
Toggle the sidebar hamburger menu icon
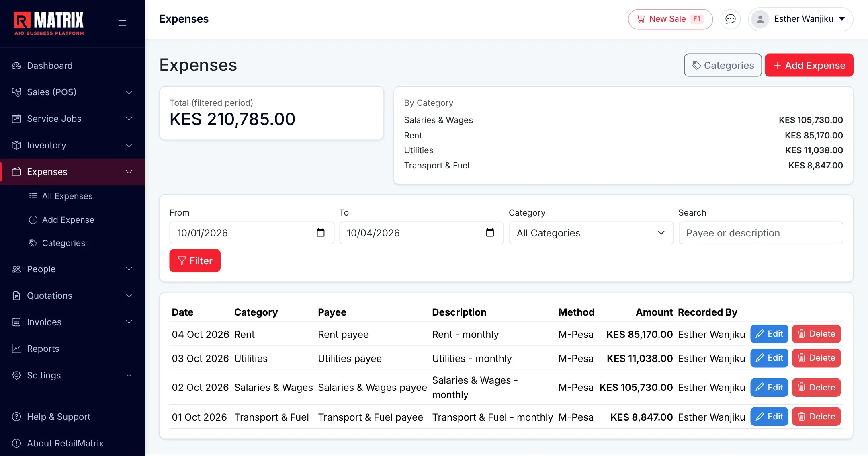point(122,23)
